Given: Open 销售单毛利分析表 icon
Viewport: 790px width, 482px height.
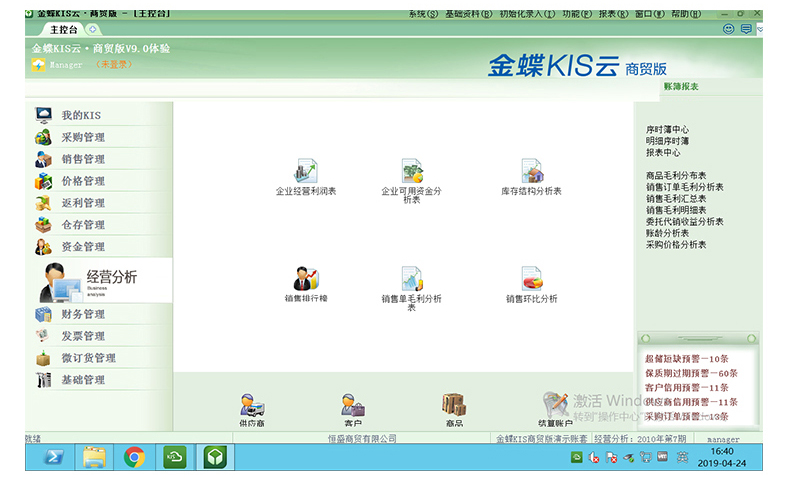Looking at the screenshot, I should (412, 279).
